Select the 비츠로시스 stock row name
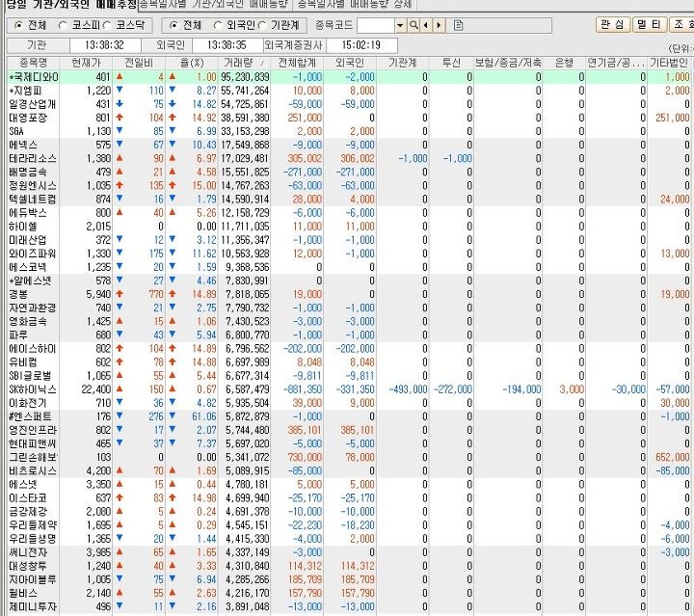 click(33, 470)
